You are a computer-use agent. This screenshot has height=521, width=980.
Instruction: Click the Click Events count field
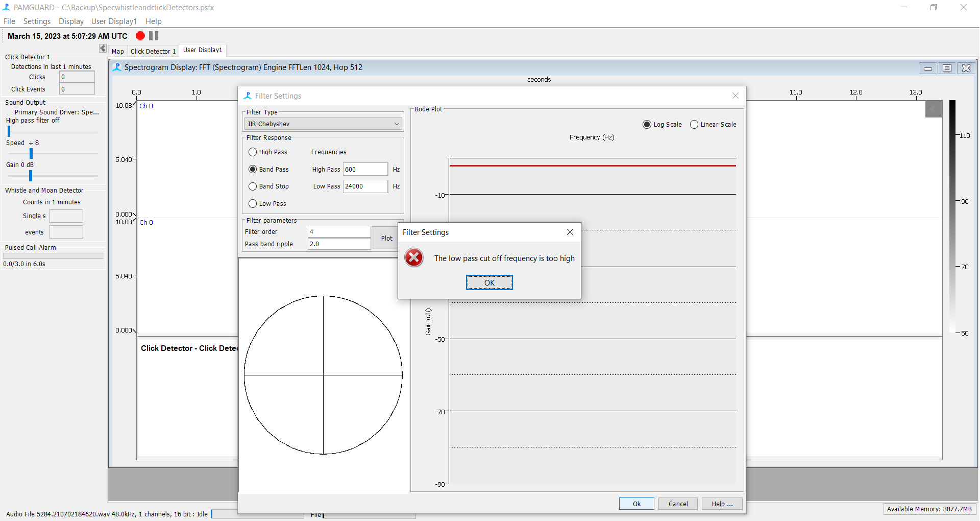click(77, 89)
